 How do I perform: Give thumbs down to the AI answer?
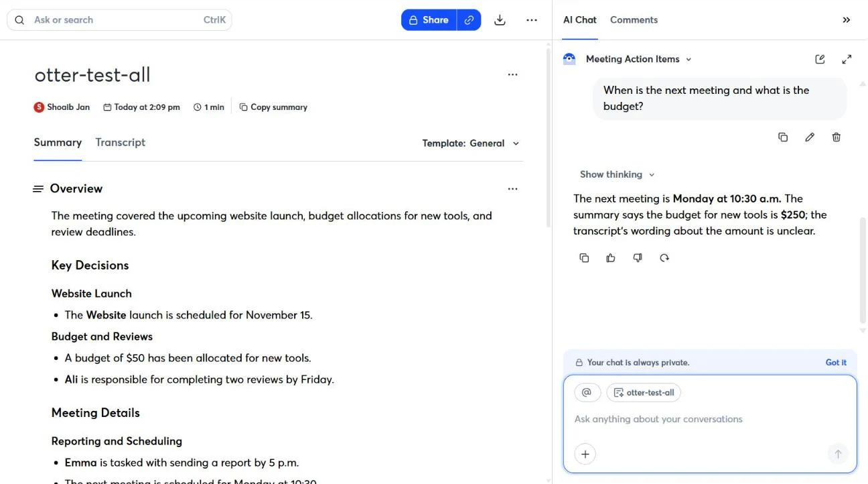[638, 257]
